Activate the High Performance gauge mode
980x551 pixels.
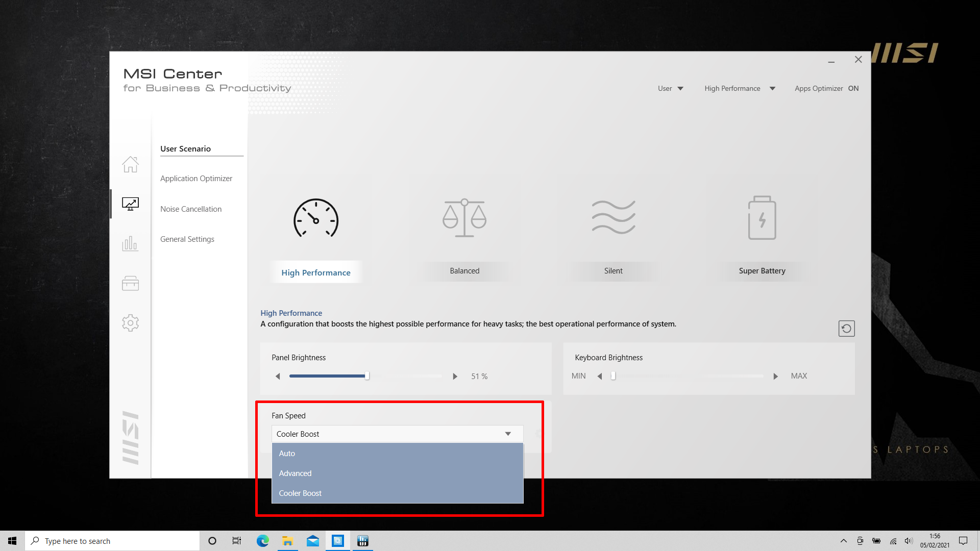[x=316, y=218]
